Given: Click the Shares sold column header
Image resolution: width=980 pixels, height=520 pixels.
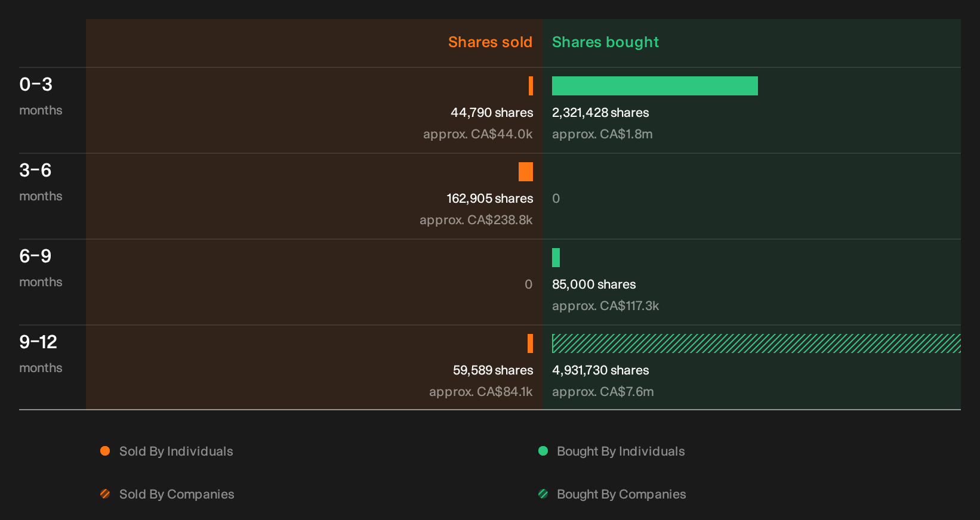Looking at the screenshot, I should tap(490, 42).
